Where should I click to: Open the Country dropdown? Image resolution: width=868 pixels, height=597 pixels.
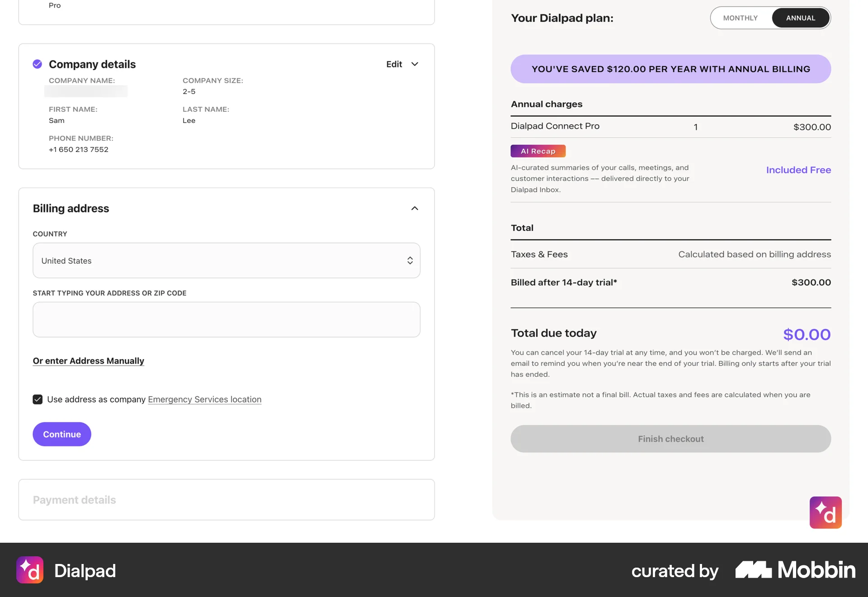tap(226, 261)
